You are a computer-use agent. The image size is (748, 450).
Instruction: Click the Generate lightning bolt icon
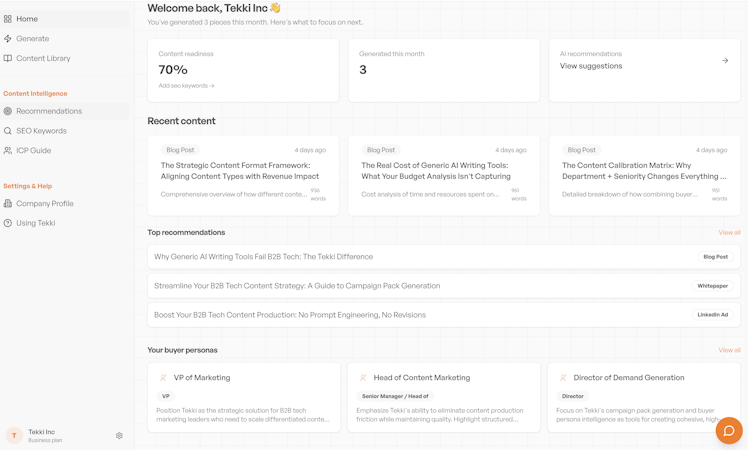point(8,39)
